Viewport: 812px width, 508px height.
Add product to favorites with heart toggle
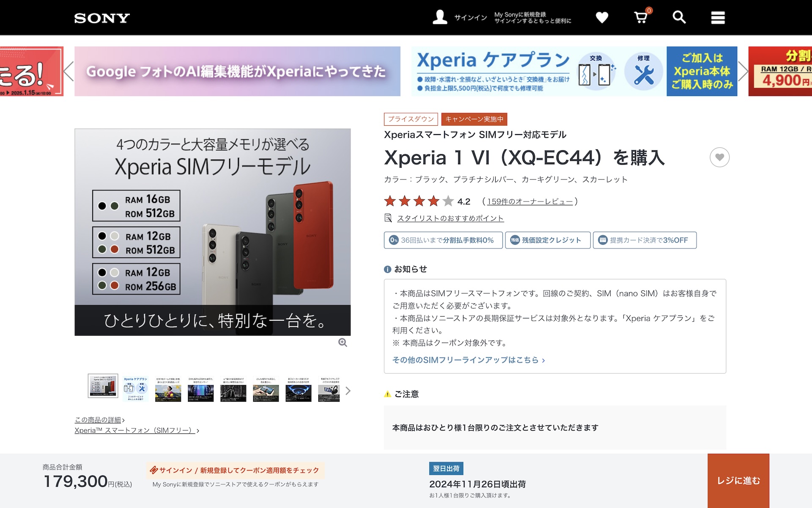click(719, 157)
